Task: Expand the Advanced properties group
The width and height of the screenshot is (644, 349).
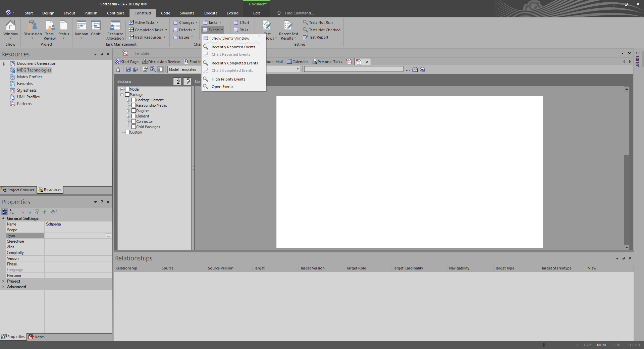Action: (x=3, y=287)
